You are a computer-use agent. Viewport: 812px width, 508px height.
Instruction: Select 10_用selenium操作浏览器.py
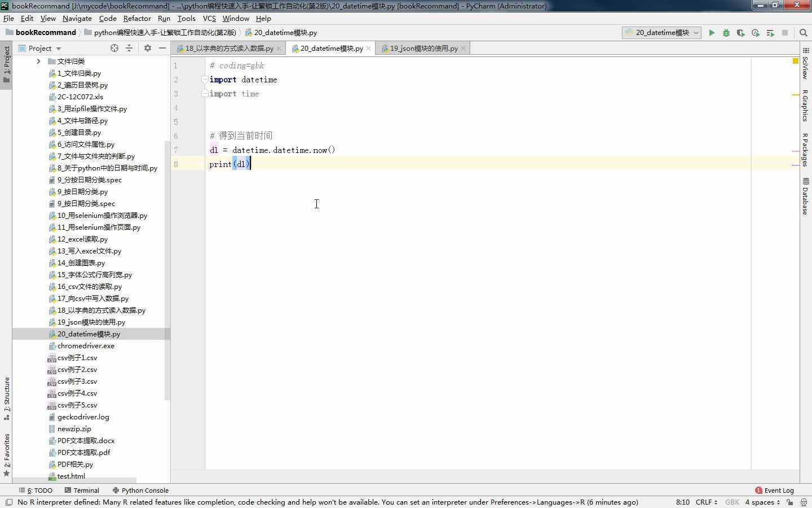pyautogui.click(x=98, y=216)
